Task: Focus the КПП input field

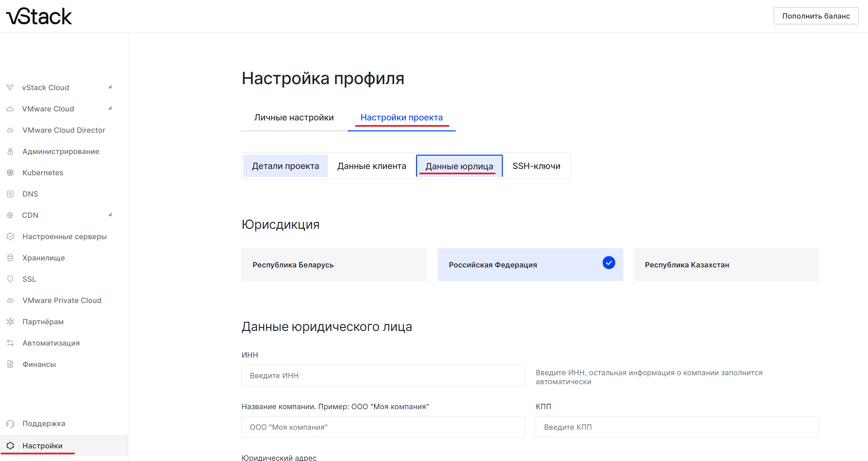Action: (x=677, y=427)
